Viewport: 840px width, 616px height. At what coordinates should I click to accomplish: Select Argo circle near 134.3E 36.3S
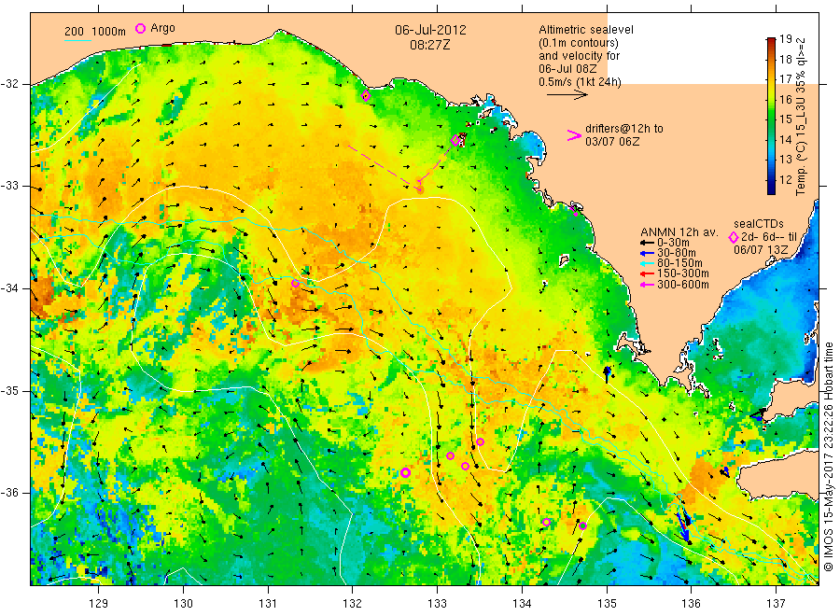tap(546, 523)
